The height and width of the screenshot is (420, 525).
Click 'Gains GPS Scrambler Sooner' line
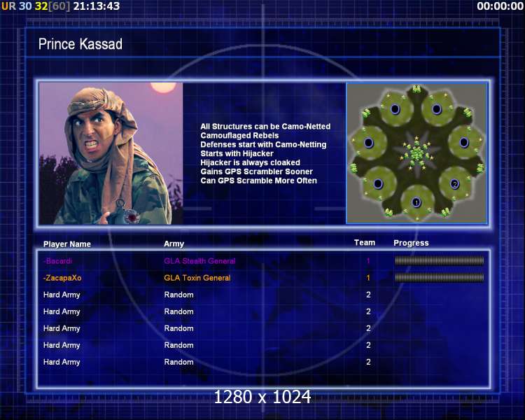[x=256, y=171]
